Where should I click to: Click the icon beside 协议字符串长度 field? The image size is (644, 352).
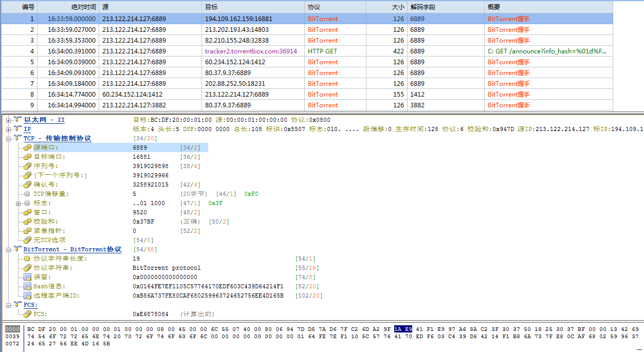[x=27, y=258]
